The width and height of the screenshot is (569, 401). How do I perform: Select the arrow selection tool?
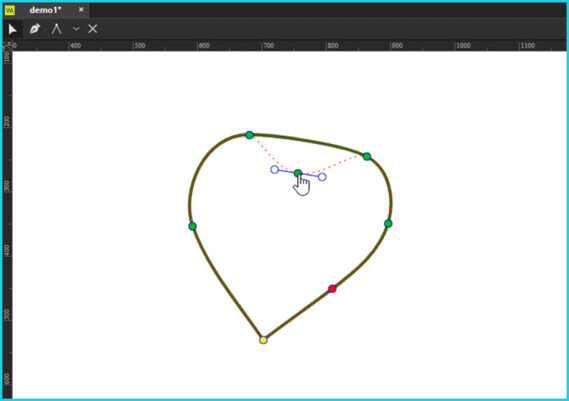tap(12, 29)
